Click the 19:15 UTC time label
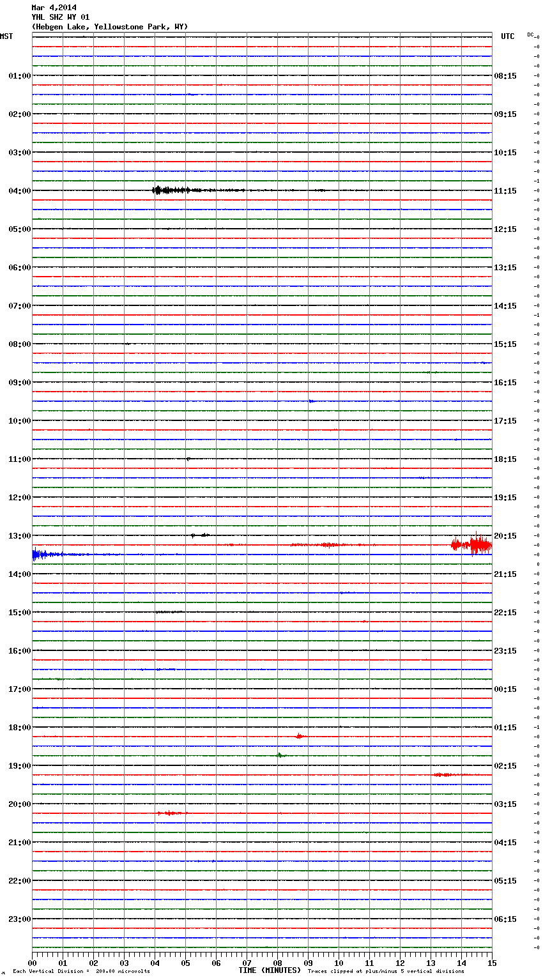Image resolution: width=543 pixels, height=980 pixels. pos(505,498)
